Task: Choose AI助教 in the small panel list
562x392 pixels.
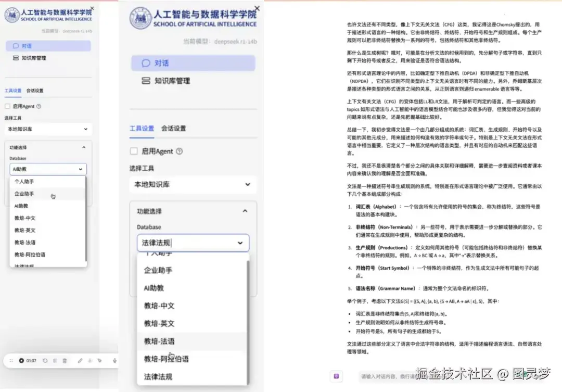Action: pyautogui.click(x=47, y=206)
